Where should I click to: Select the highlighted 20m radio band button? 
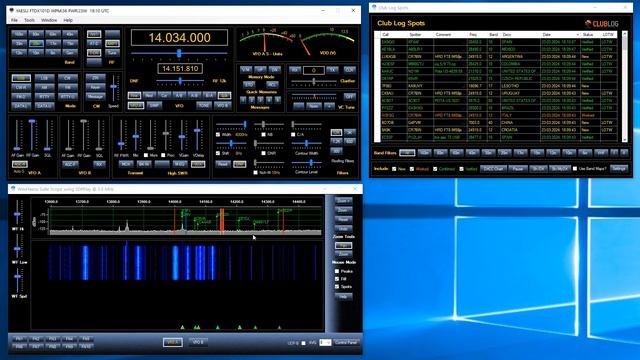(36, 43)
